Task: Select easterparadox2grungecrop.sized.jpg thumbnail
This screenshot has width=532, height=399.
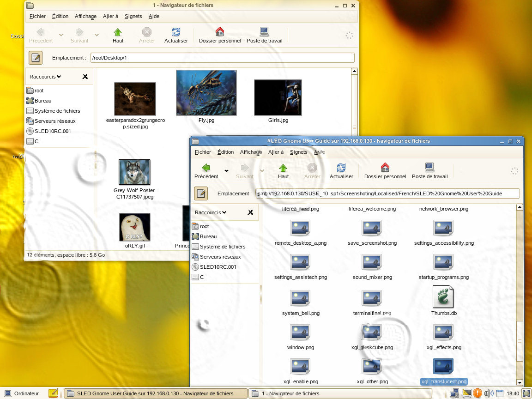Action: point(135,99)
